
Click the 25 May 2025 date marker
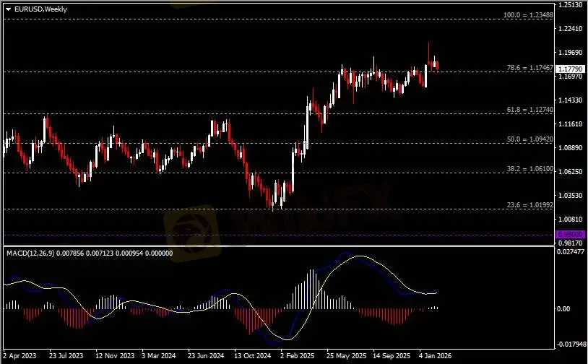coord(344,356)
